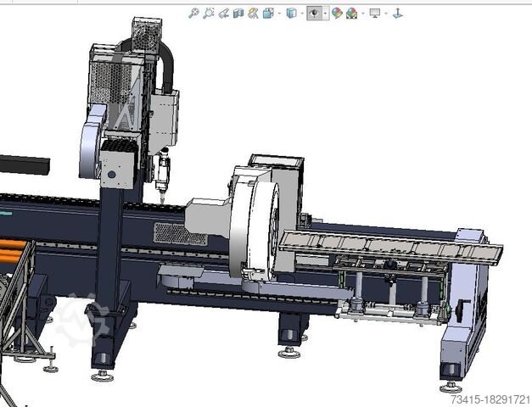The image size is (532, 407).
Task: Open the Dynamic Annotation Views tool
Action: pos(253,13)
